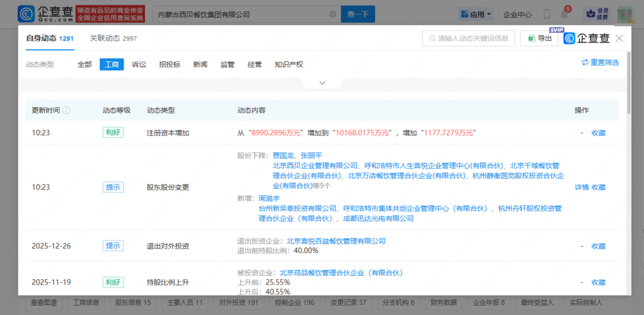Viewport: 644px width, 315px height.
Task: Open the user avatar in the top right
Action: [624, 14]
